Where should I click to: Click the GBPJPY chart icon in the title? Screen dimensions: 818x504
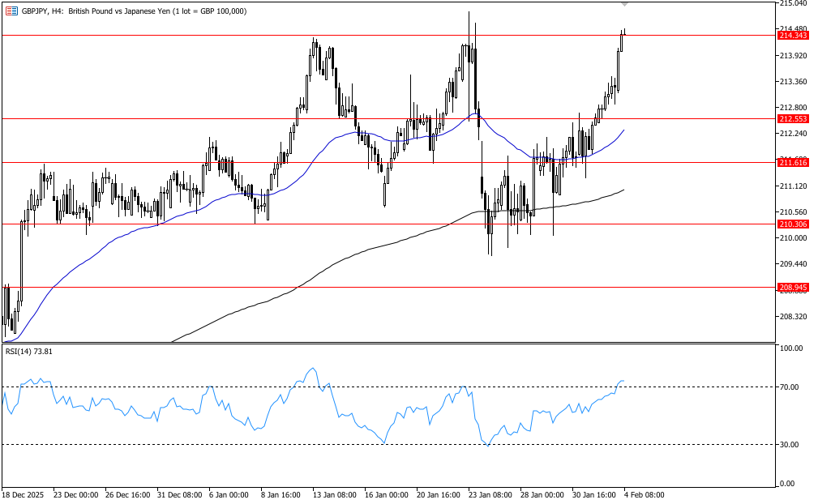(x=11, y=11)
